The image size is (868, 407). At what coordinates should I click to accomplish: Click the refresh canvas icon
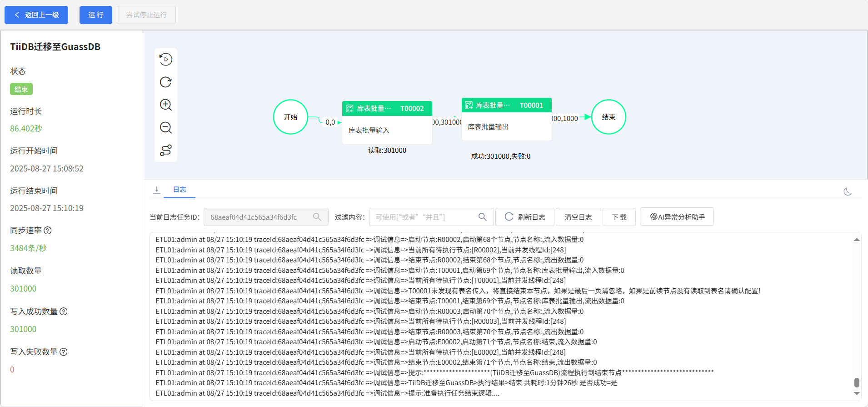(x=166, y=82)
